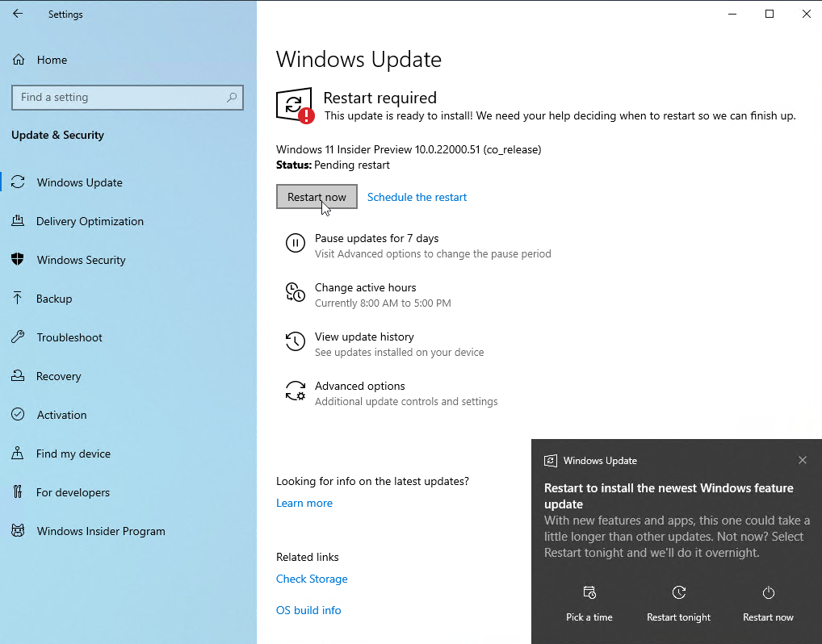This screenshot has width=822, height=644.
Task: Click the Windows Security shield icon
Action: 18,259
